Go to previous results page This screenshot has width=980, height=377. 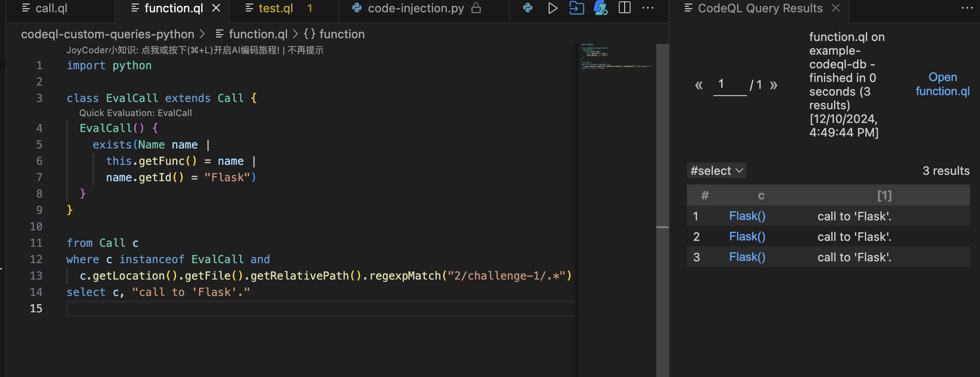click(x=699, y=85)
